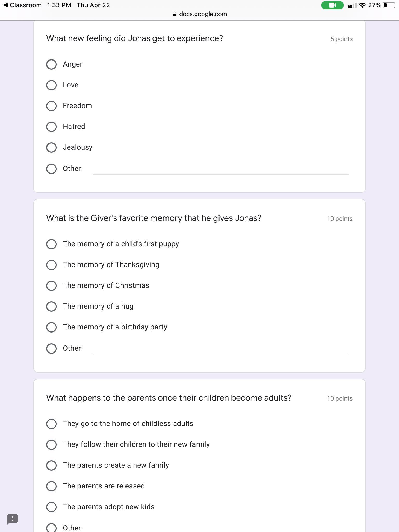The width and height of the screenshot is (399, 532).
Task: Select the Hatred radio option
Action: pyautogui.click(x=51, y=127)
